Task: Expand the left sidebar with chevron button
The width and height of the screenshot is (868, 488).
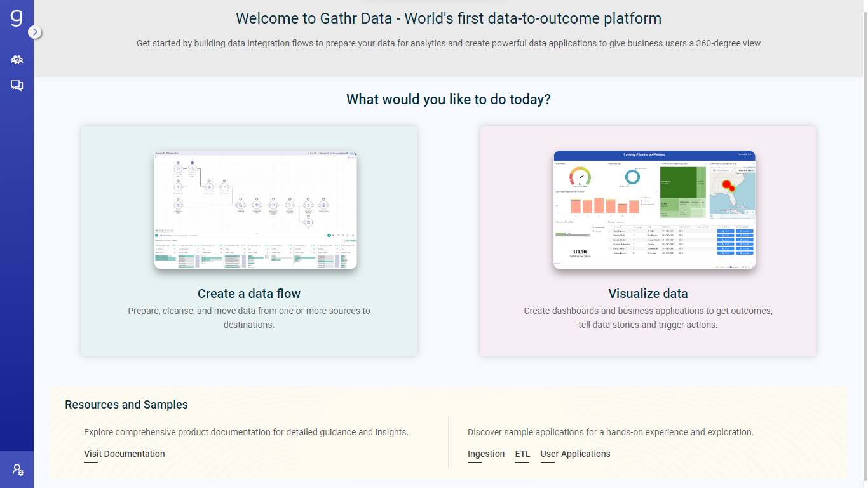Action: tap(35, 32)
